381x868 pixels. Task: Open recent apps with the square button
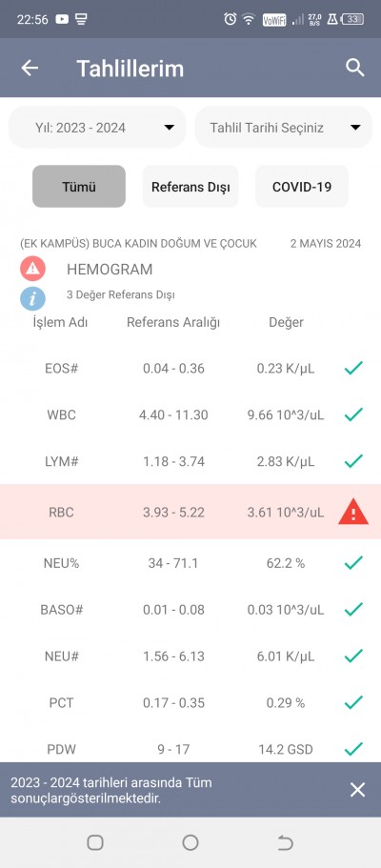point(95,842)
